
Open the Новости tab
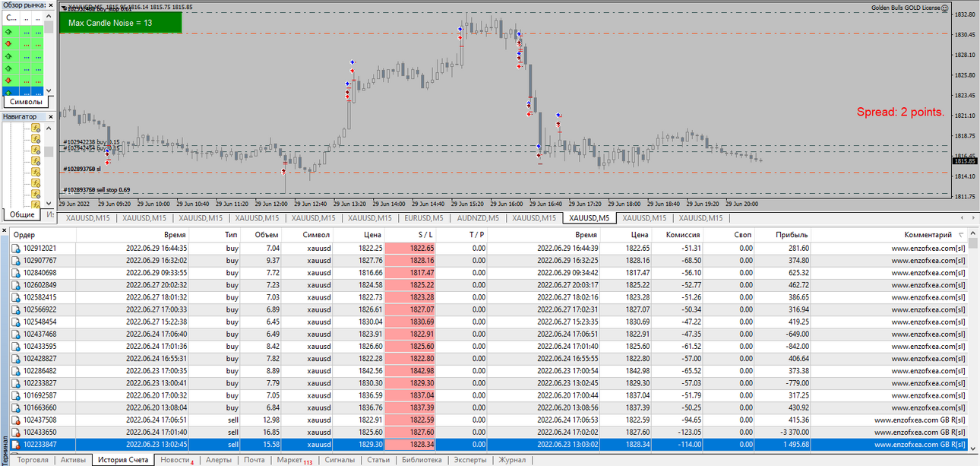click(x=176, y=460)
